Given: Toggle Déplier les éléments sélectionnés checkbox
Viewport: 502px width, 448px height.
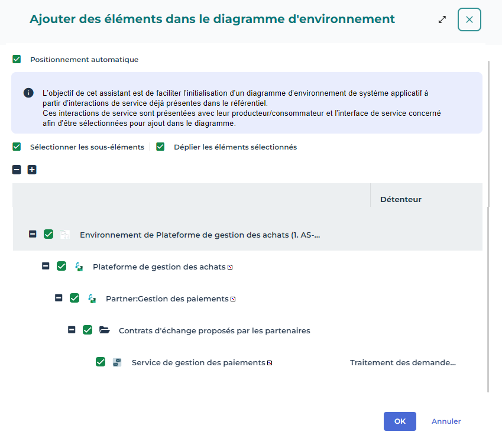Looking at the screenshot, I should point(160,147).
